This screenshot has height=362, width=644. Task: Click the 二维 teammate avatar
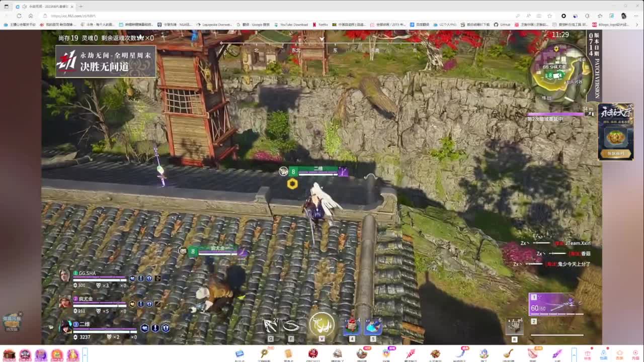(x=65, y=327)
